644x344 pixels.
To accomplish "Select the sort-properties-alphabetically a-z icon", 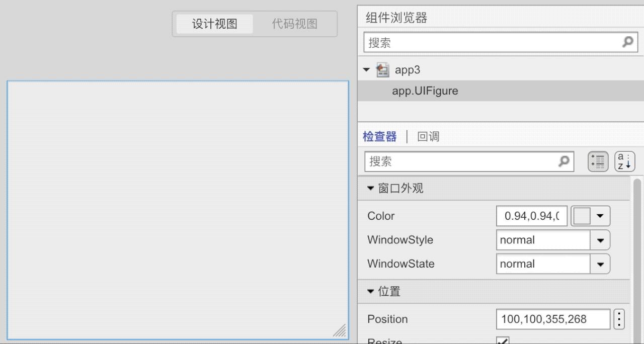I will [624, 161].
